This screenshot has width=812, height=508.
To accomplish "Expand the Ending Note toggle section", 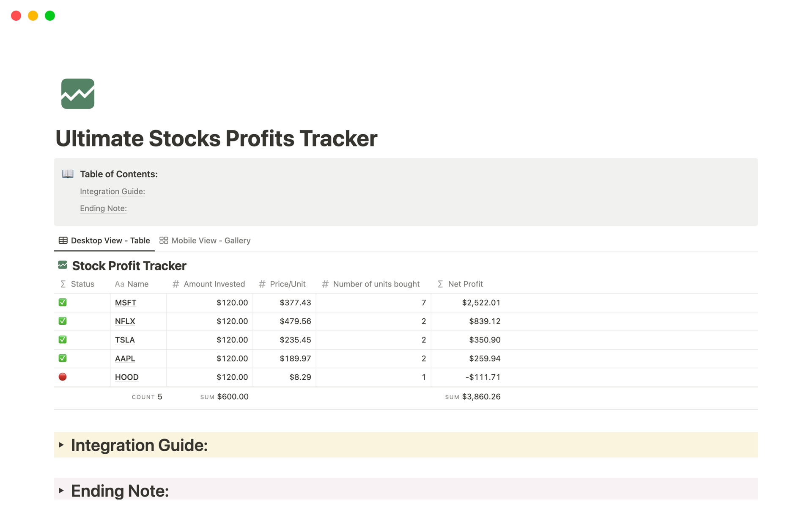I will click(61, 491).
